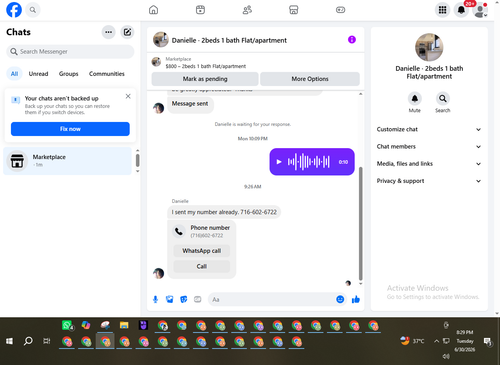500x365 pixels.
Task: Open WhatsApp from the taskbar
Action: coord(67,325)
